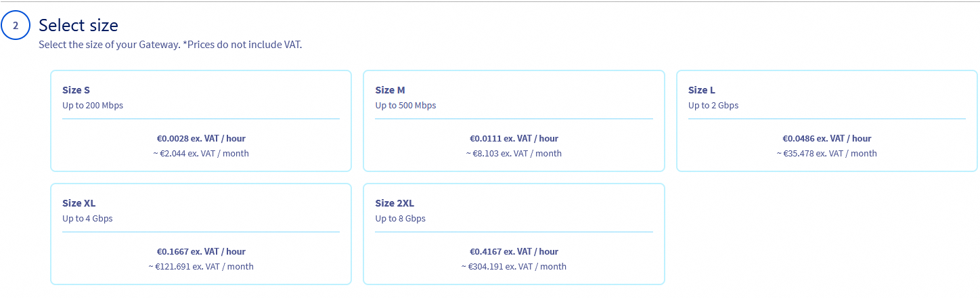Click the €0.0486 hourly price

pos(826,139)
